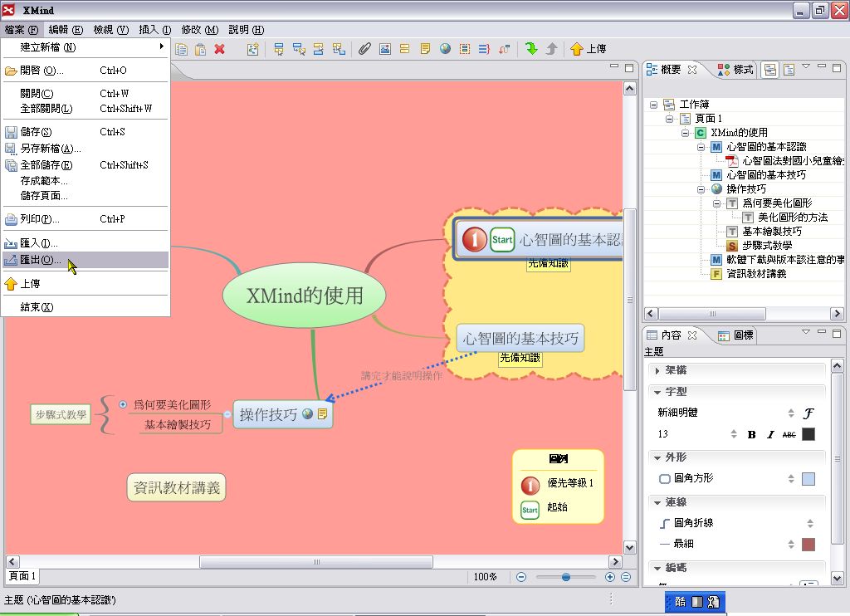
Task: Click the new sheet icon with plus sign
Action: click(x=253, y=49)
